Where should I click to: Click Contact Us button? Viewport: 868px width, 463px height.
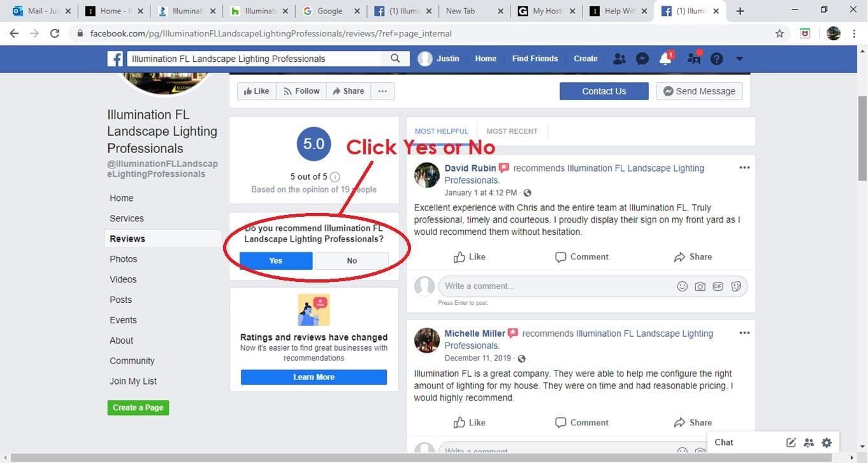tap(604, 91)
